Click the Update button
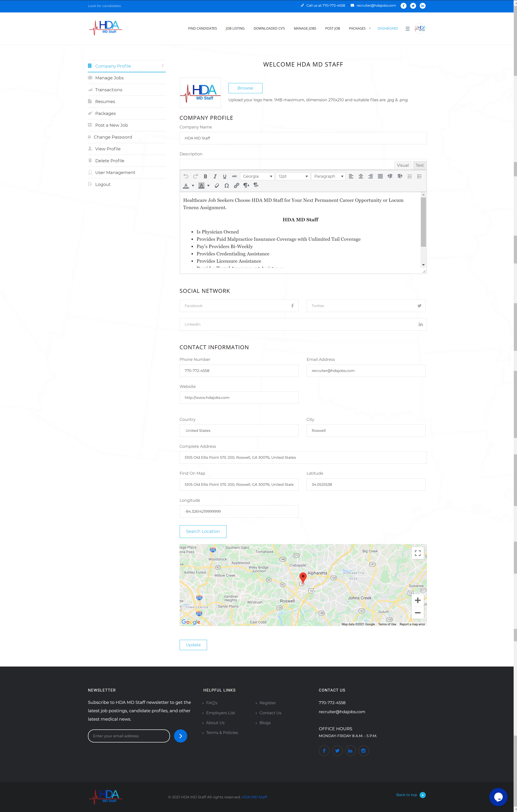The image size is (517, 812). [x=193, y=645]
